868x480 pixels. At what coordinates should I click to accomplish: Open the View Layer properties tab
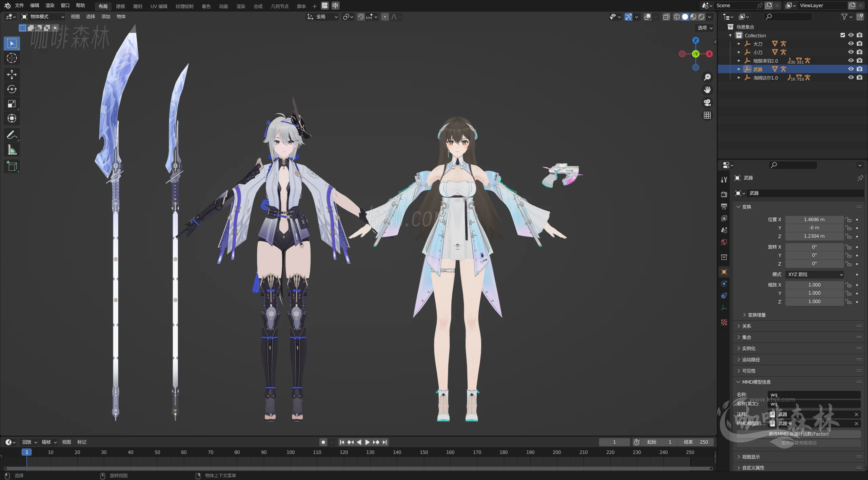click(724, 218)
